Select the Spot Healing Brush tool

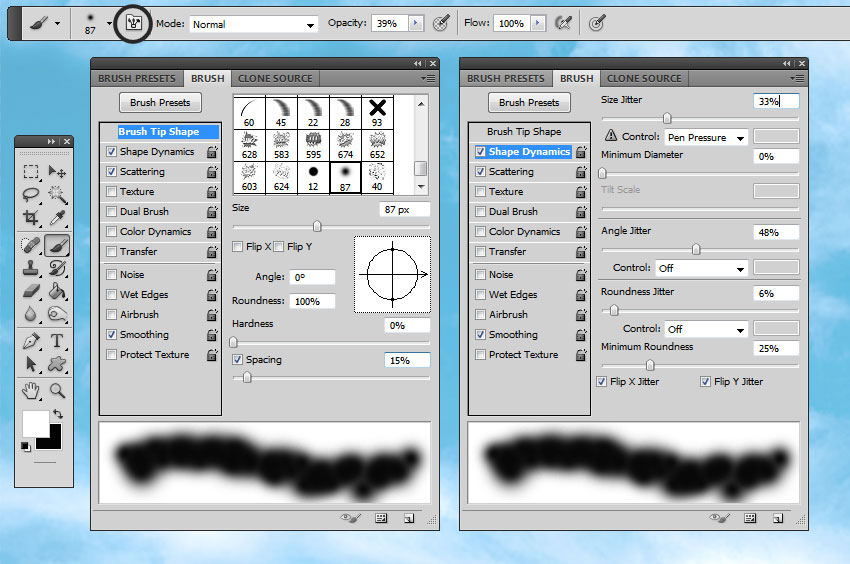click(x=31, y=245)
